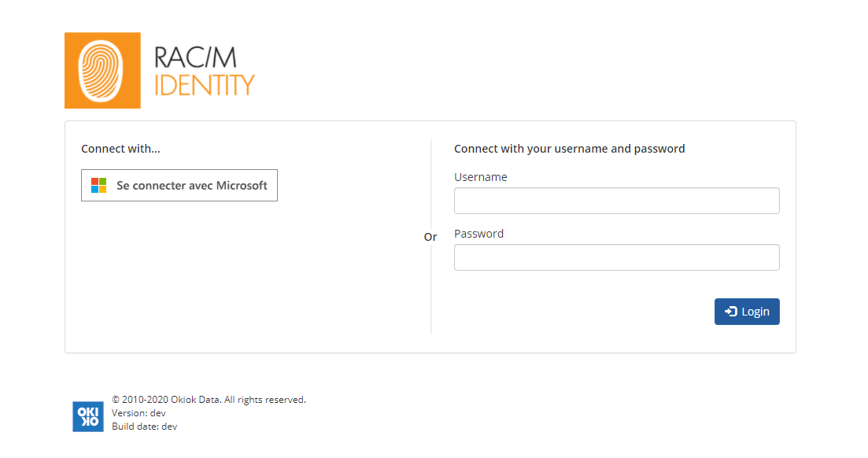Click the Microsoft four-square logo icon
Viewport: 868px width, 458px height.
pyautogui.click(x=98, y=185)
